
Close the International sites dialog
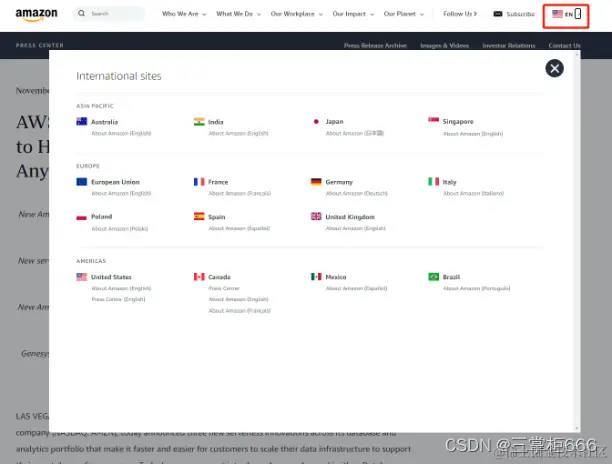(554, 69)
